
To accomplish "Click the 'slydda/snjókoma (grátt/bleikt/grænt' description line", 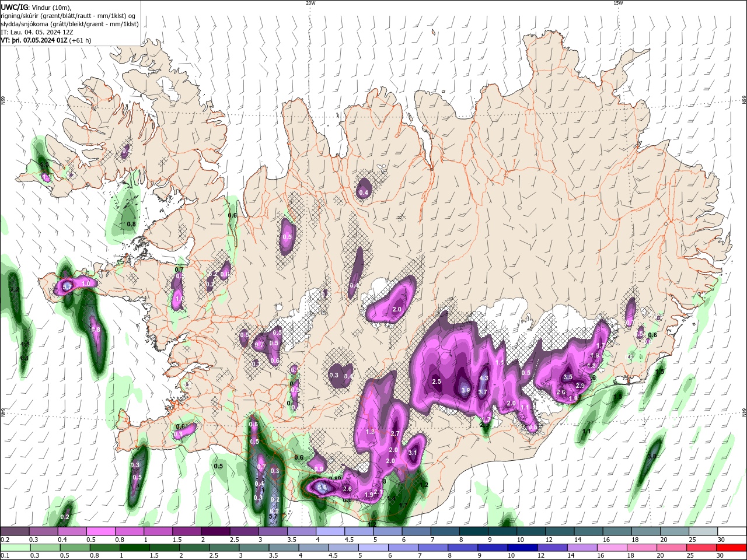I will tap(69, 24).
